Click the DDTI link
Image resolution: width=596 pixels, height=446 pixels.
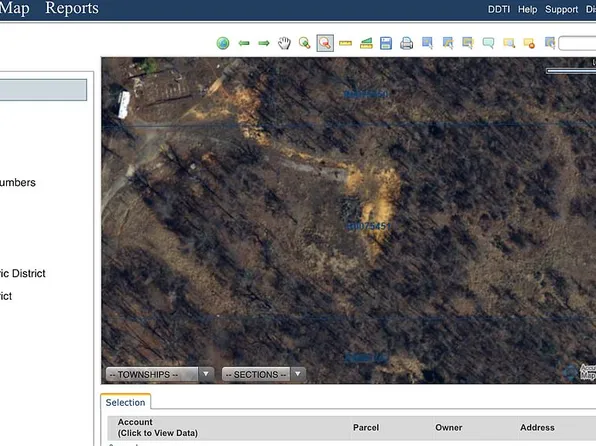[x=499, y=10]
